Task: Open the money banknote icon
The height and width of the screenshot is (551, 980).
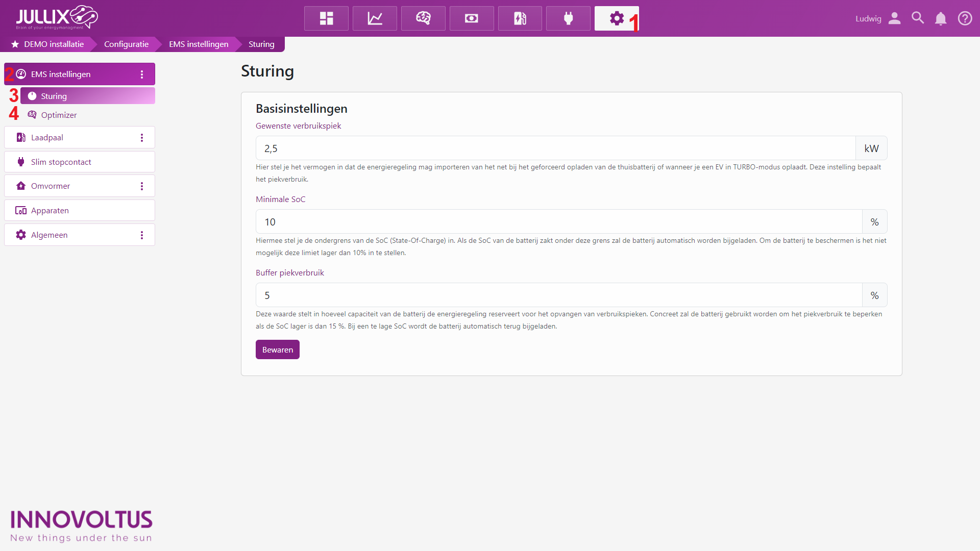Action: (x=471, y=18)
